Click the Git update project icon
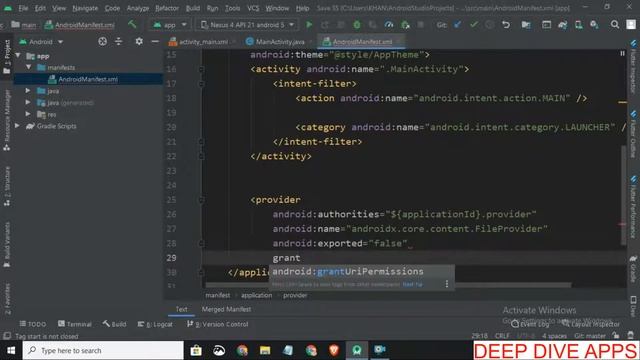The image size is (640, 360). pyautogui.click(x=458, y=25)
